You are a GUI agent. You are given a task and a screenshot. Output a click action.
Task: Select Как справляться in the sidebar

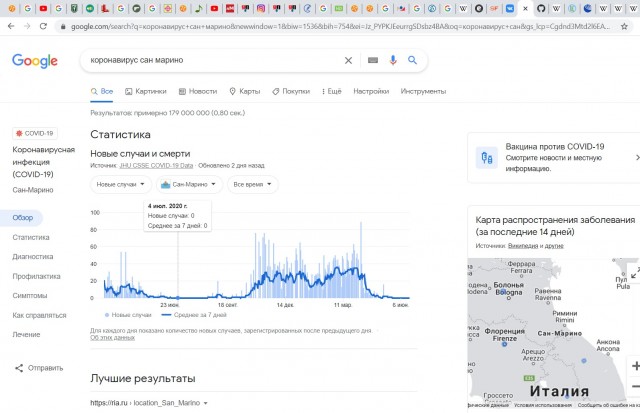click(39, 315)
